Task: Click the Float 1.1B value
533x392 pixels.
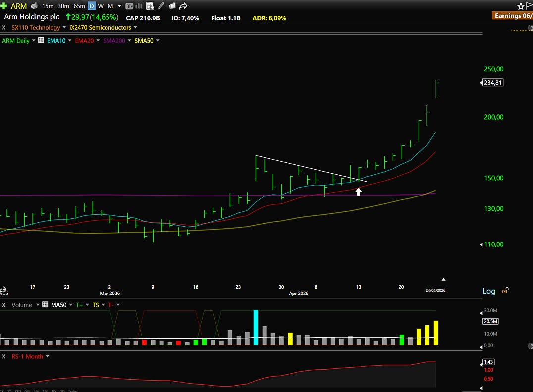Action: (x=226, y=18)
